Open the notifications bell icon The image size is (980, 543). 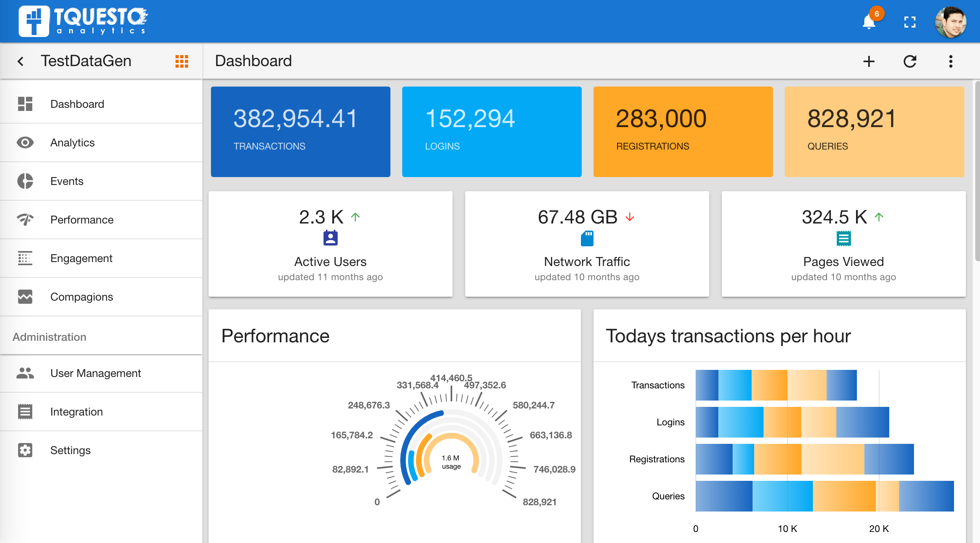tap(869, 22)
